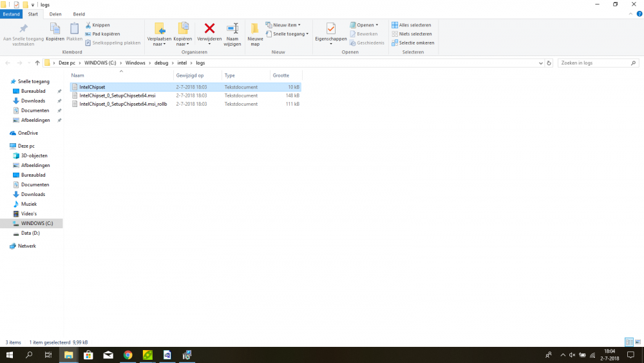
Task: Click the Plakken clipboard icon
Action: click(x=74, y=32)
